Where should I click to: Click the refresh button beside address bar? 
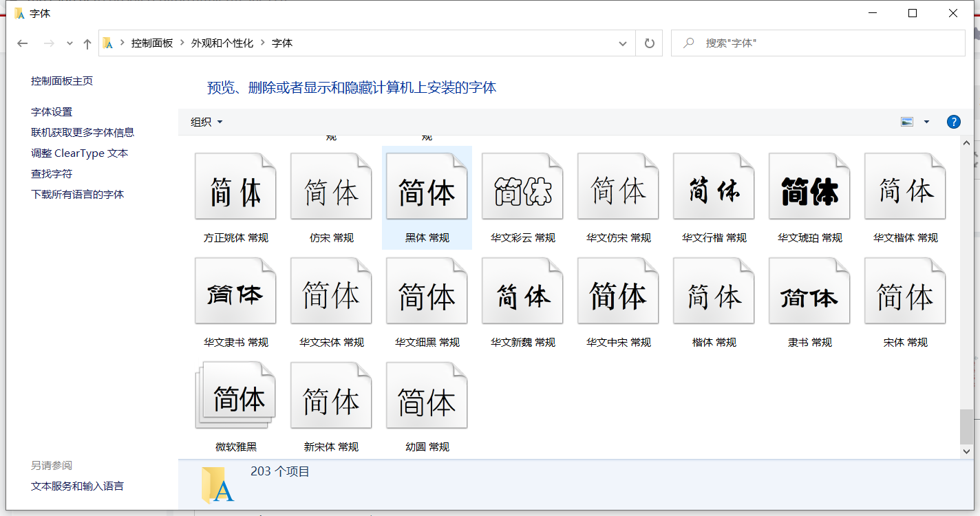coord(649,43)
